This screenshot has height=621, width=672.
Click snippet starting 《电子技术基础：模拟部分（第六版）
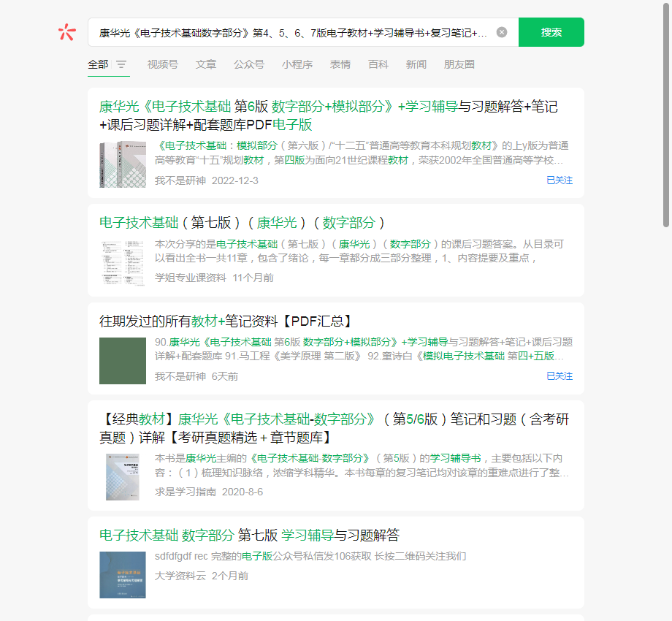(362, 153)
